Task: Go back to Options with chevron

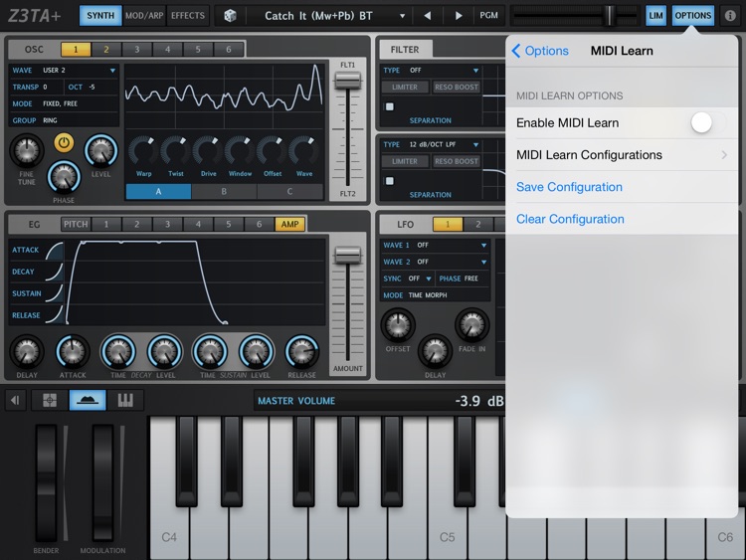Action: click(x=540, y=51)
